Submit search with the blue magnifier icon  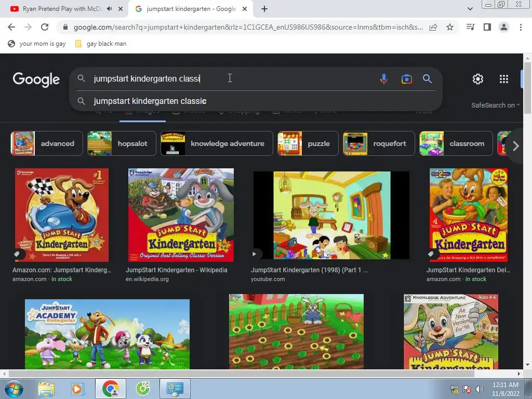(428, 79)
